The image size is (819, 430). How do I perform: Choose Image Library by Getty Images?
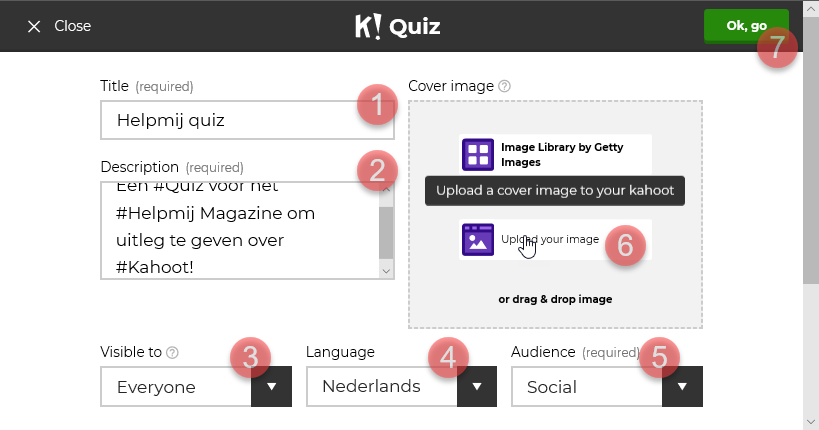pyautogui.click(x=555, y=155)
